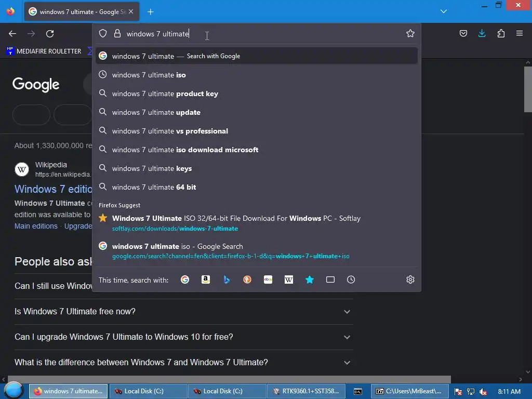The height and width of the screenshot is (399, 532).
Task: Click the Firefox icon in the title bar
Action: [x=10, y=11]
